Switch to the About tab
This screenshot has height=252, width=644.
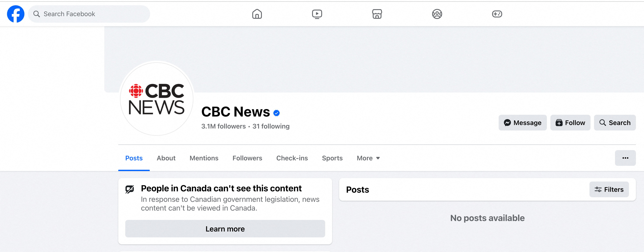pyautogui.click(x=166, y=158)
